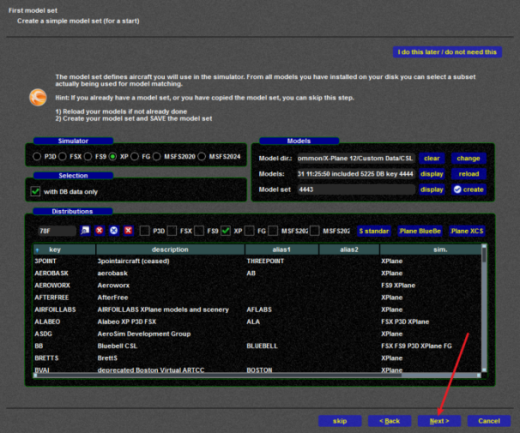Viewport: 520px width, 433px height.
Task: Click the red square X icon in Distributions
Action: click(128, 231)
